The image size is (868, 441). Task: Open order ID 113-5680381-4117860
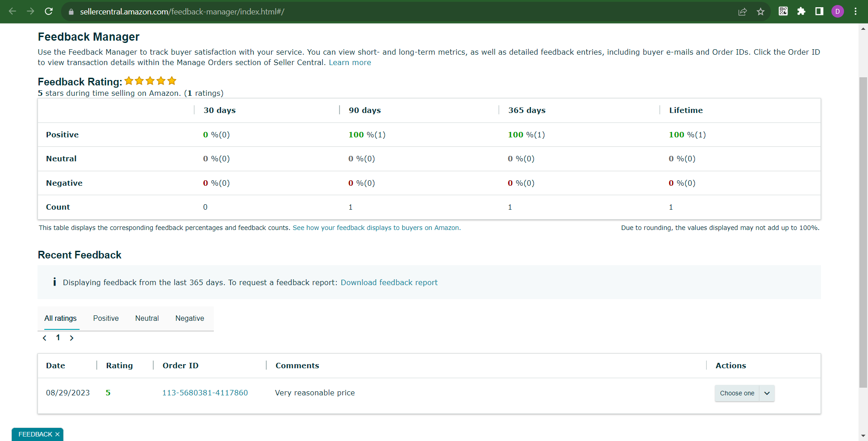coord(205,393)
